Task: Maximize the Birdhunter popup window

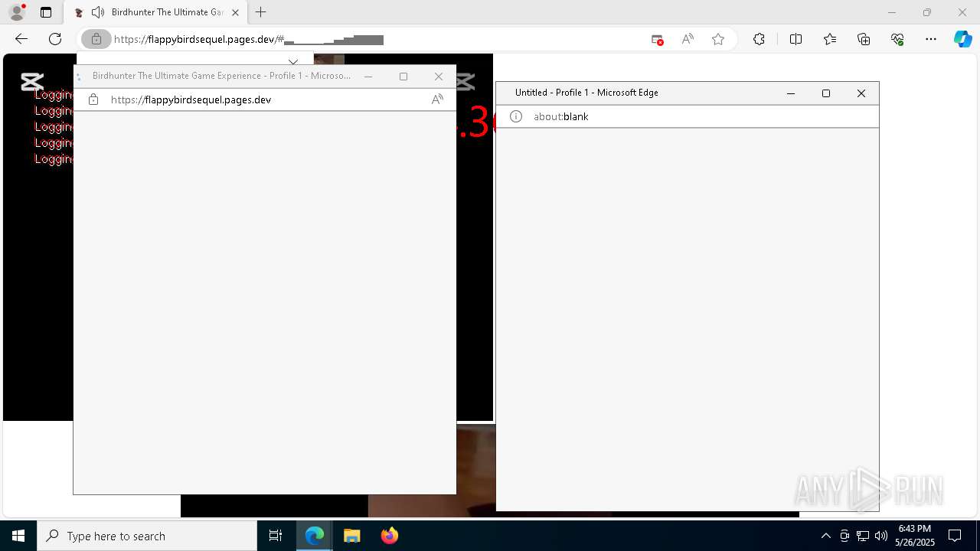Action: click(403, 77)
